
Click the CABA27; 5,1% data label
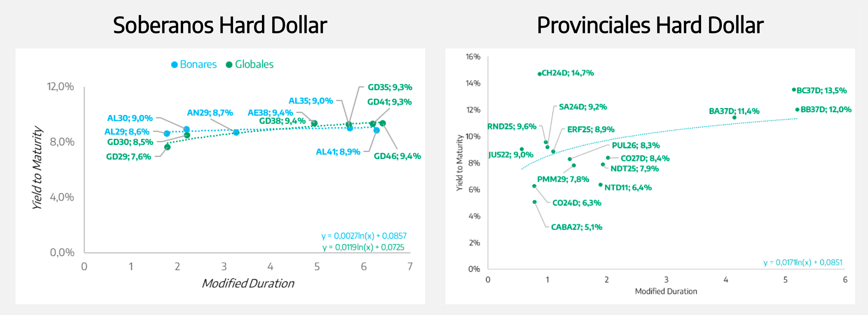576,227
